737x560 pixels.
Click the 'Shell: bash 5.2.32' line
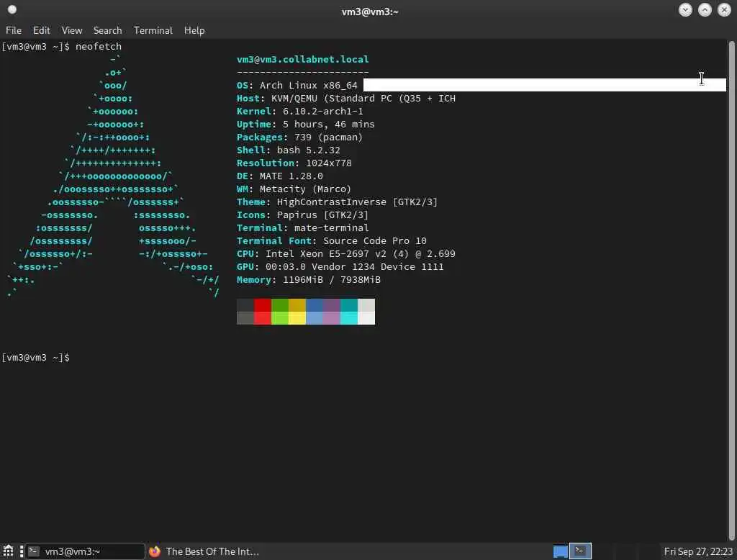coord(288,150)
